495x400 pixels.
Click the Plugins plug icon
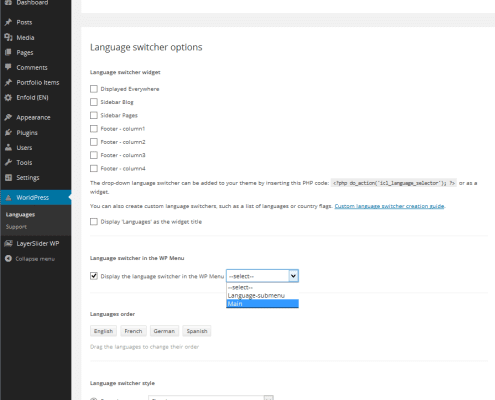coord(8,133)
